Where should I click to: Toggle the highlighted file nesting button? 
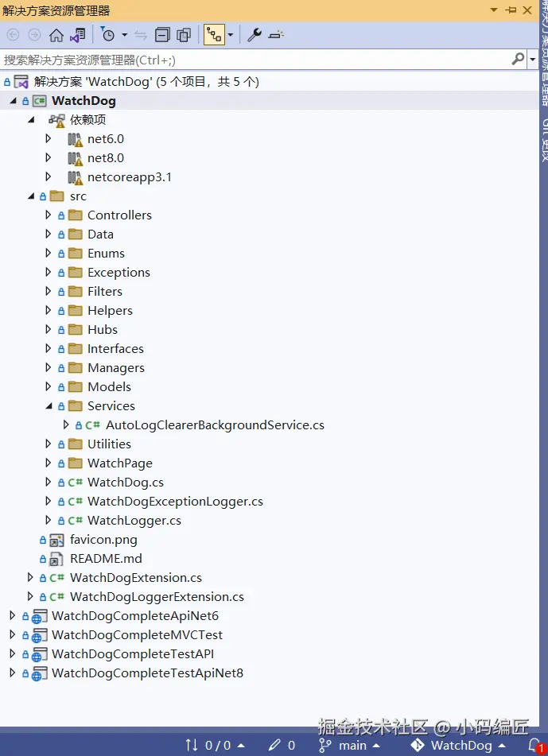214,35
